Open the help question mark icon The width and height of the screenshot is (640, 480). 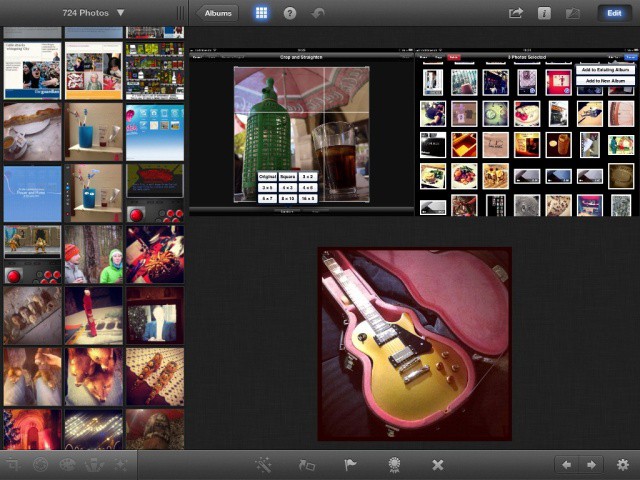pos(290,13)
